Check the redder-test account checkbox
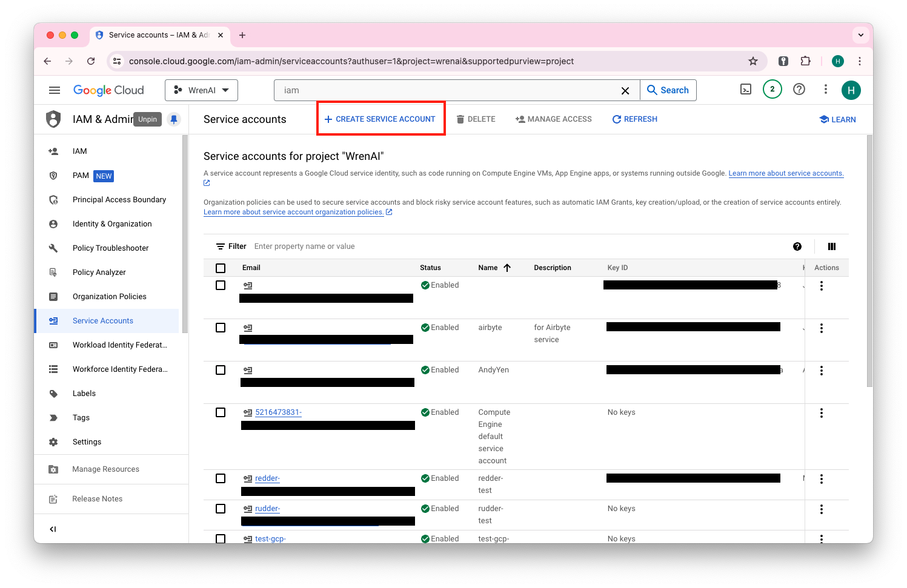The height and width of the screenshot is (588, 907). pyautogui.click(x=221, y=478)
